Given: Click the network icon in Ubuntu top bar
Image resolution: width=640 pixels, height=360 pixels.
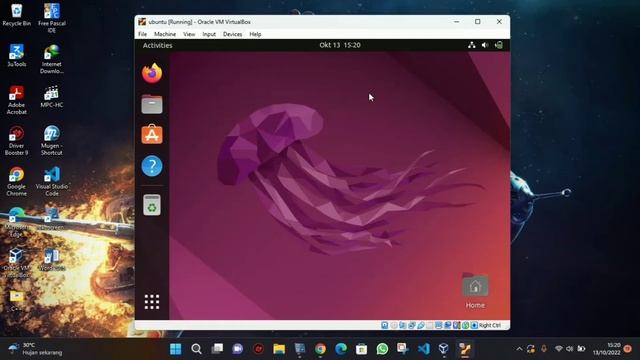Looking at the screenshot, I should coord(471,45).
